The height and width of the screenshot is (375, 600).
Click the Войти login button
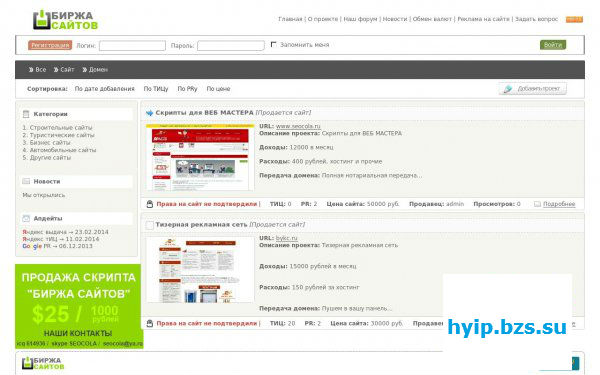point(553,45)
